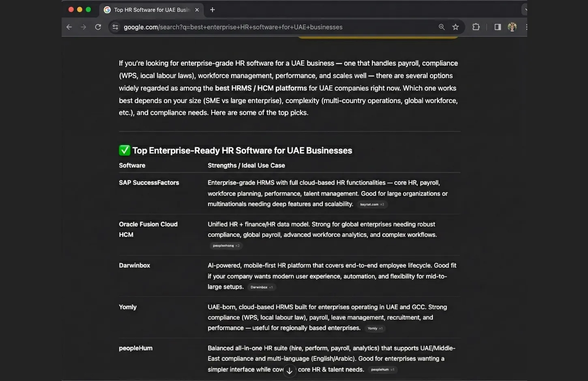Open the Yomly source citation chip

375,329
